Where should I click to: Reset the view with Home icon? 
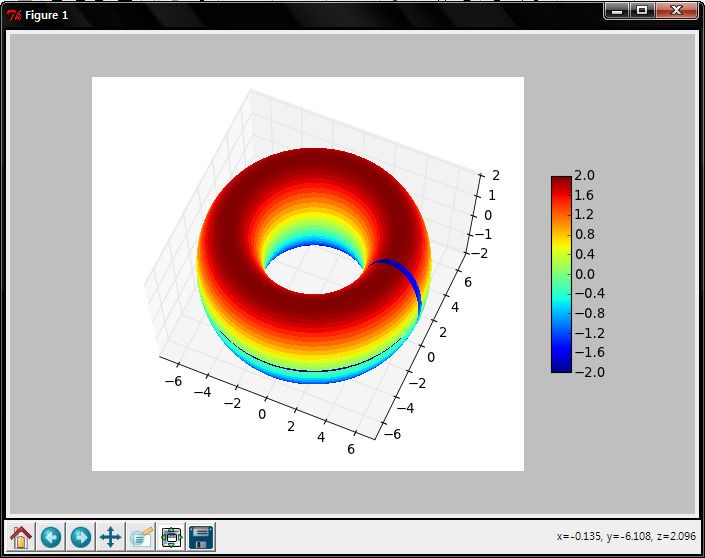[x=21, y=537]
